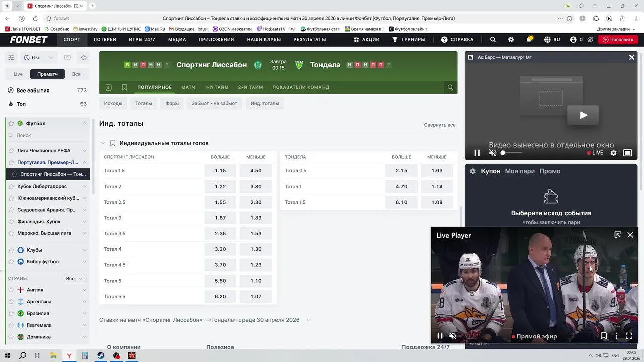The width and height of the screenshot is (644, 362).
Task: Open Windows Start menu
Action: coord(7,356)
